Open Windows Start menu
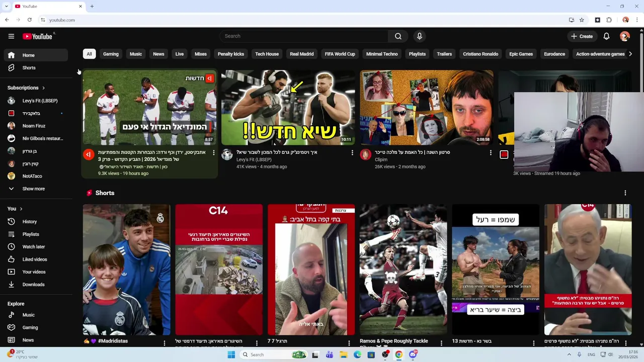This screenshot has width=644, height=362. pyautogui.click(x=231, y=354)
